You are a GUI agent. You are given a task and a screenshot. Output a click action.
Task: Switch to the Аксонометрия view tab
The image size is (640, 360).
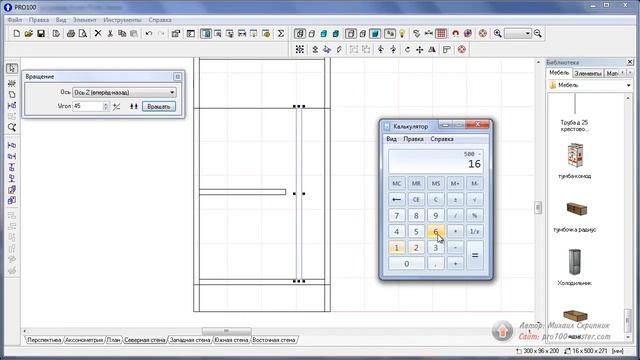pos(84,340)
